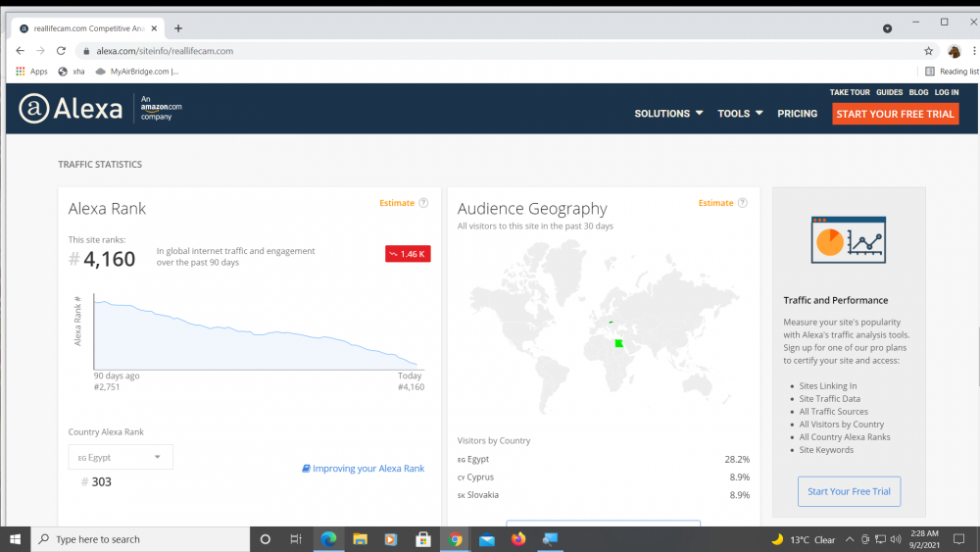The height and width of the screenshot is (552, 980).
Task: Open the Egypt country rank dropdown
Action: pos(121,457)
